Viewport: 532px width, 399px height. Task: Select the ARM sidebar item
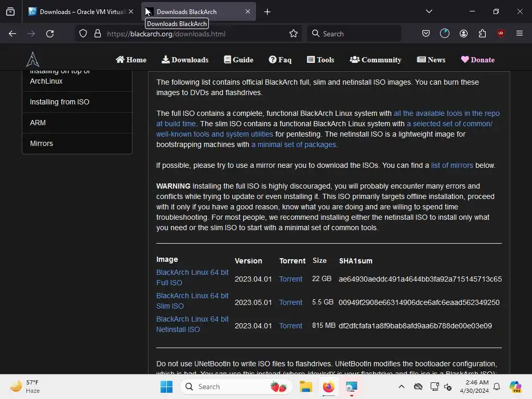pyautogui.click(x=77, y=123)
